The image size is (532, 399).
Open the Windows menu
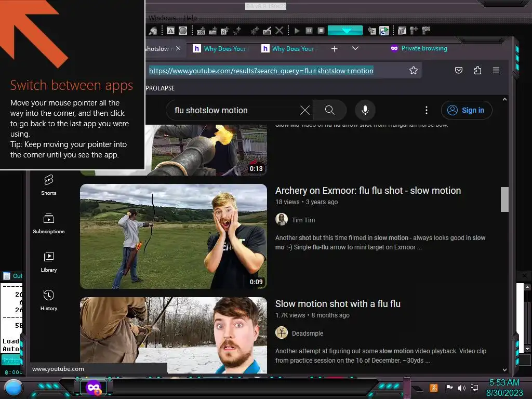[162, 18]
